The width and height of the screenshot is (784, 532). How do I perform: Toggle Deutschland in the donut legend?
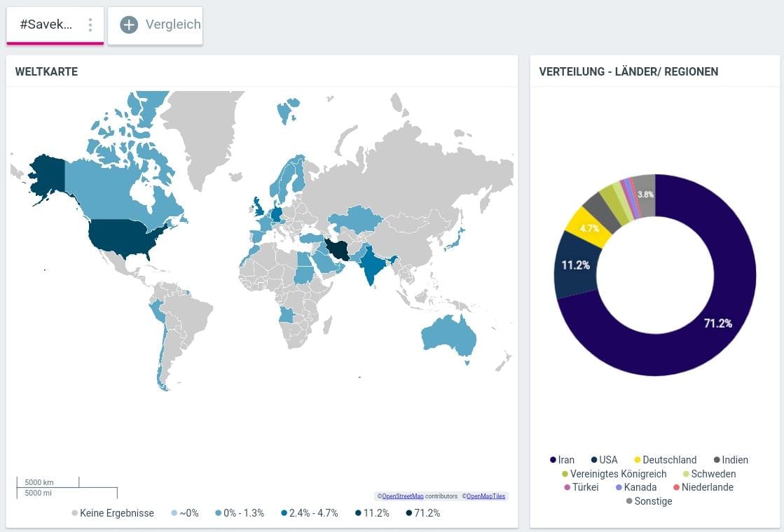click(665, 460)
